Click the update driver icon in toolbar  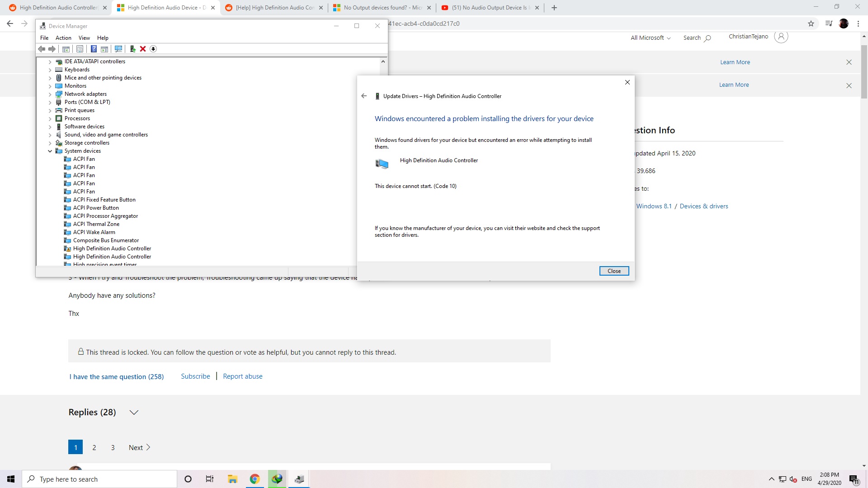pos(132,49)
